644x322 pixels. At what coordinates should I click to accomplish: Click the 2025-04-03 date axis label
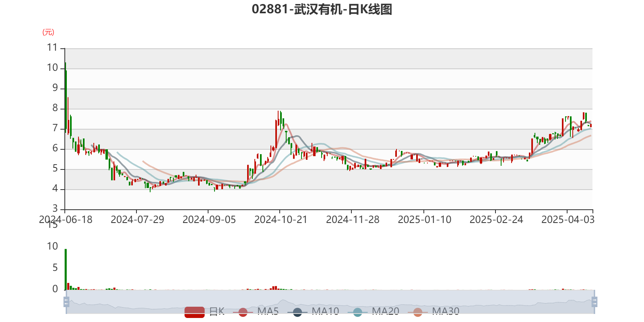(x=568, y=220)
